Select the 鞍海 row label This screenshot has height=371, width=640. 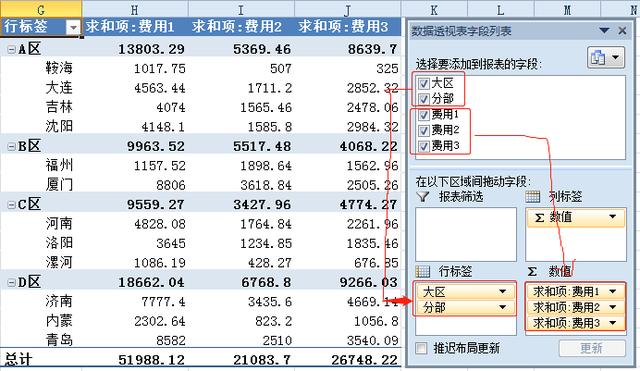(x=59, y=68)
